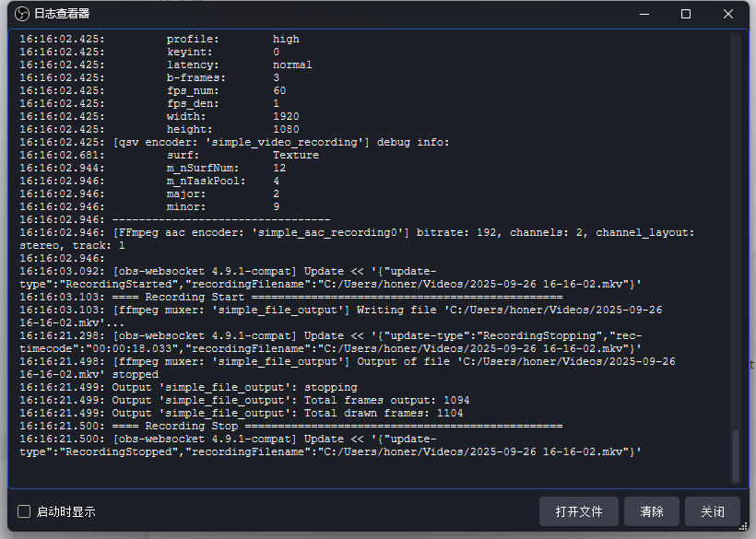The width and height of the screenshot is (756, 539).
Task: Enable the 启动时显示 checkbox
Action: (x=25, y=511)
